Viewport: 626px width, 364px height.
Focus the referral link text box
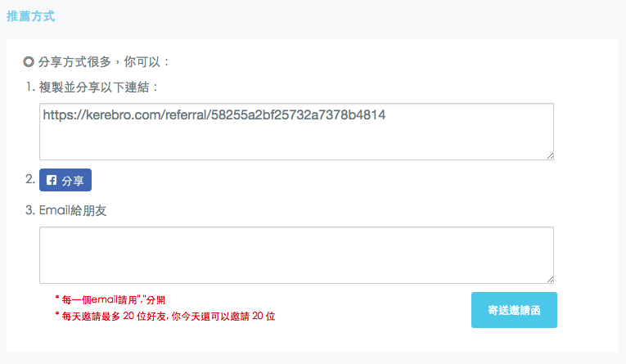coord(296,139)
